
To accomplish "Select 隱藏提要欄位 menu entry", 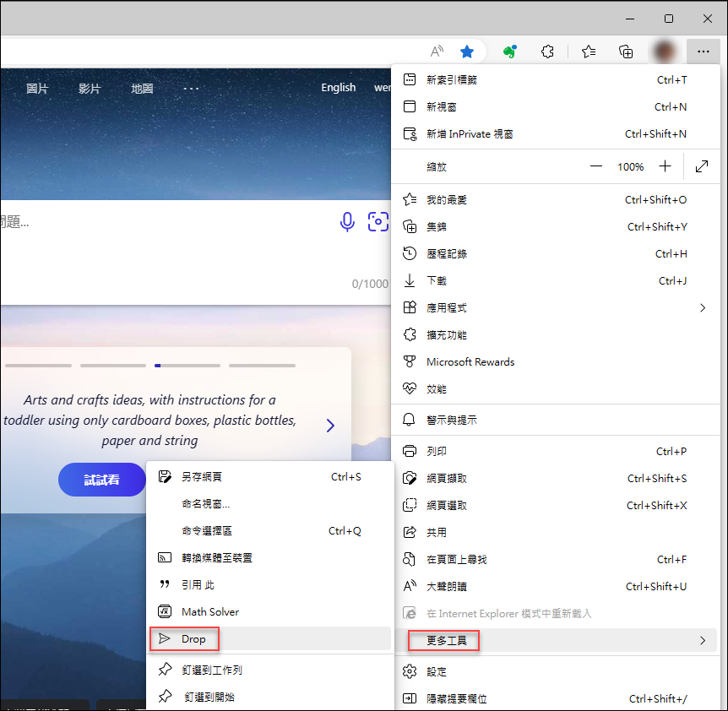I will pyautogui.click(x=555, y=698).
